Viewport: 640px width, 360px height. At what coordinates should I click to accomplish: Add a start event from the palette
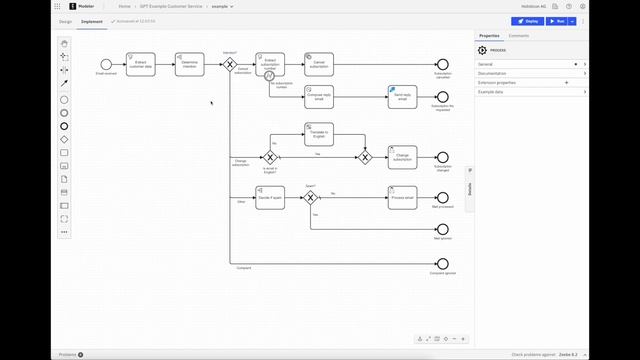click(x=64, y=100)
